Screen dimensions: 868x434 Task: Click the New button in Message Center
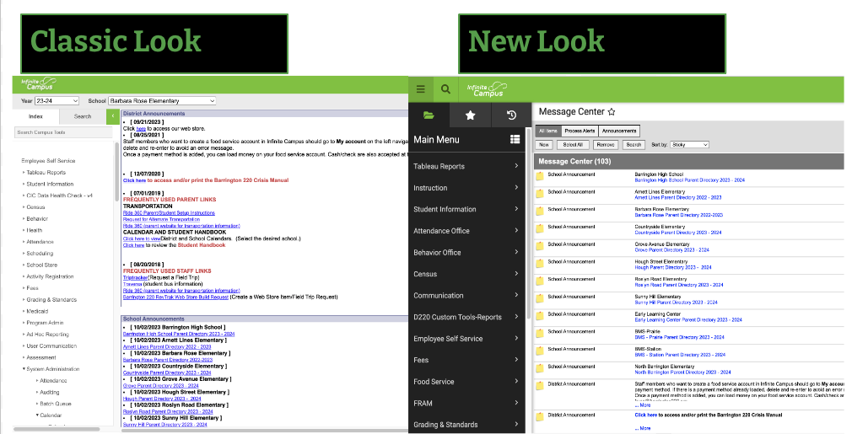(544, 145)
